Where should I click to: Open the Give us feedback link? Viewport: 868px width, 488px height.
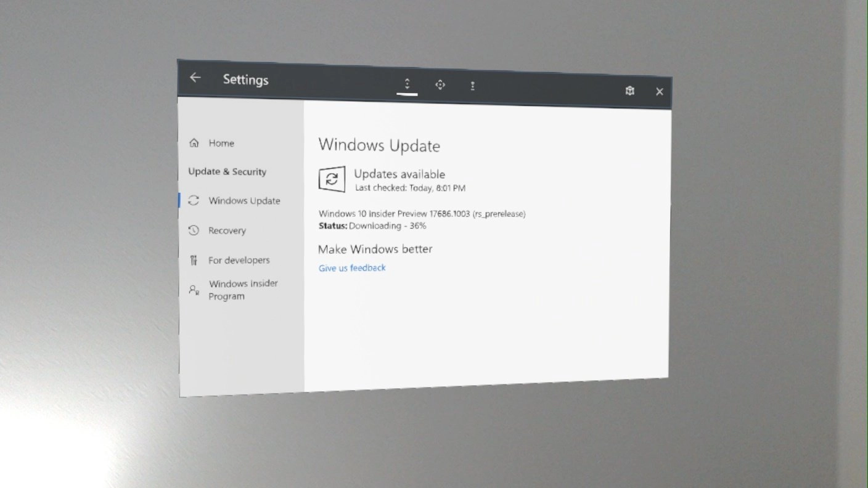352,268
